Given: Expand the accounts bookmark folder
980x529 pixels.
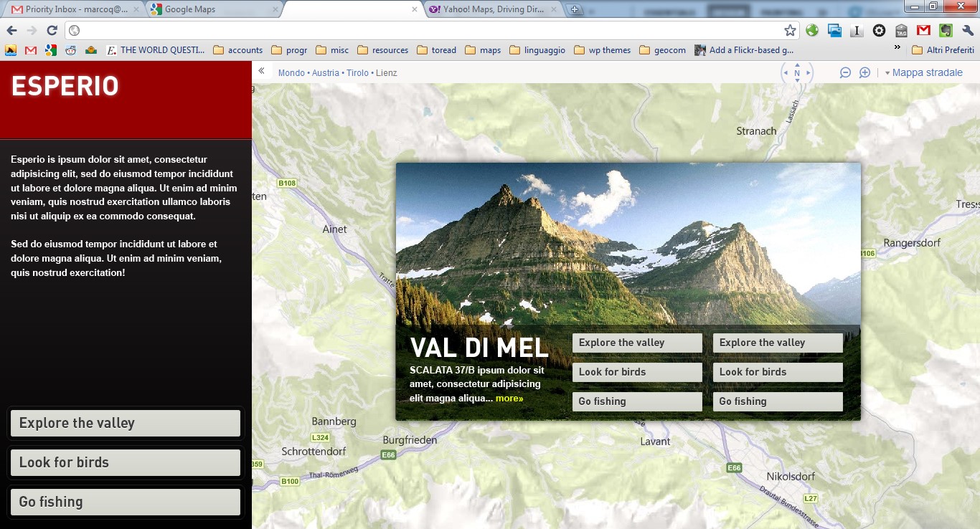Looking at the screenshot, I should tap(237, 50).
